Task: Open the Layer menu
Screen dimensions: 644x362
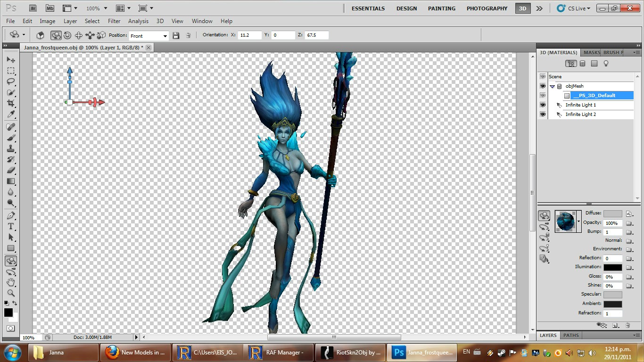Action: (70, 21)
